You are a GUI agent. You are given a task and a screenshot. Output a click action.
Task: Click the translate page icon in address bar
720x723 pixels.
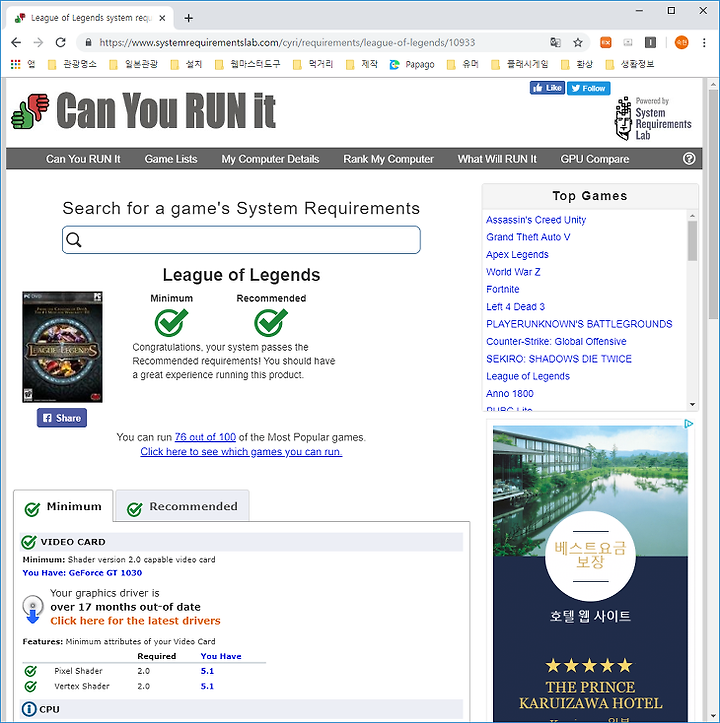point(555,42)
